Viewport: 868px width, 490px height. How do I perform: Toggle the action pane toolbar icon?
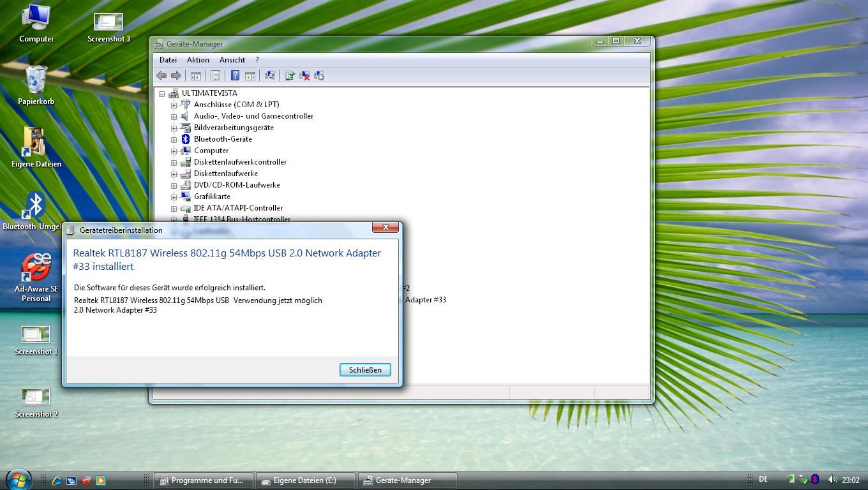click(x=250, y=75)
